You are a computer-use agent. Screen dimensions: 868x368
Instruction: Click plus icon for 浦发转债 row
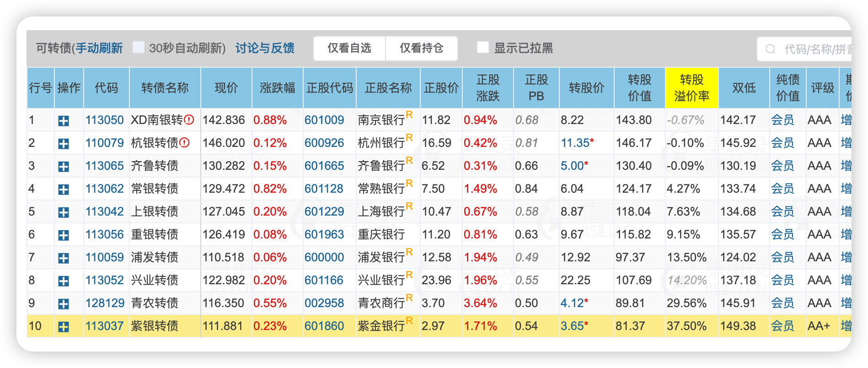tap(64, 258)
